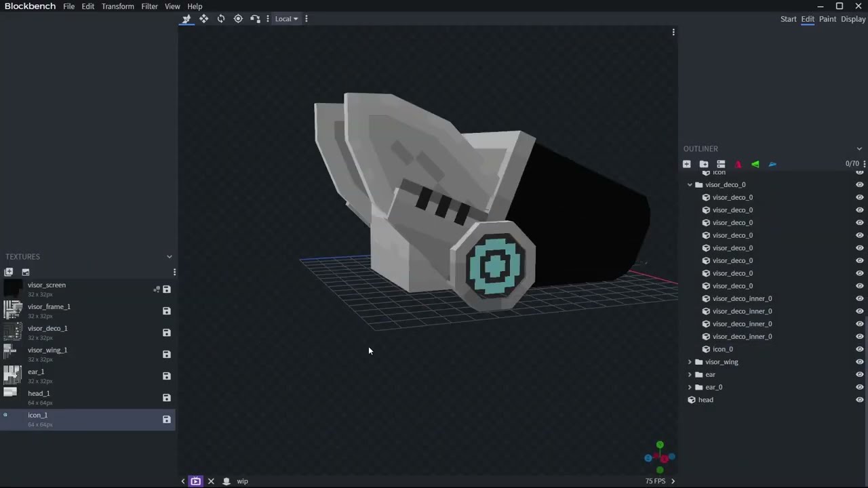The height and width of the screenshot is (488, 868).
Task: Toggle visibility of visor_wing group
Action: 859,362
